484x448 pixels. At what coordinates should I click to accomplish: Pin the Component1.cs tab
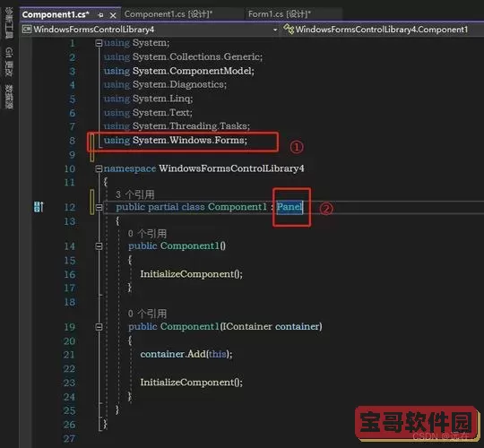[100, 15]
